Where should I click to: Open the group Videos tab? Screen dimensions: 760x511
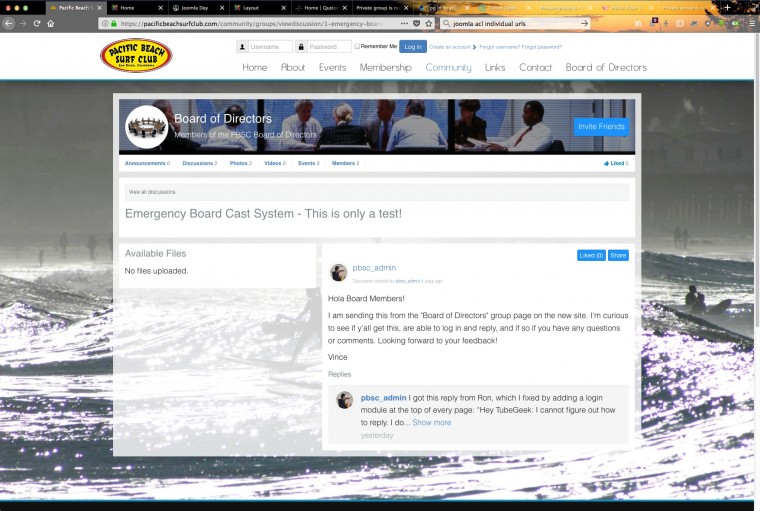pos(275,163)
